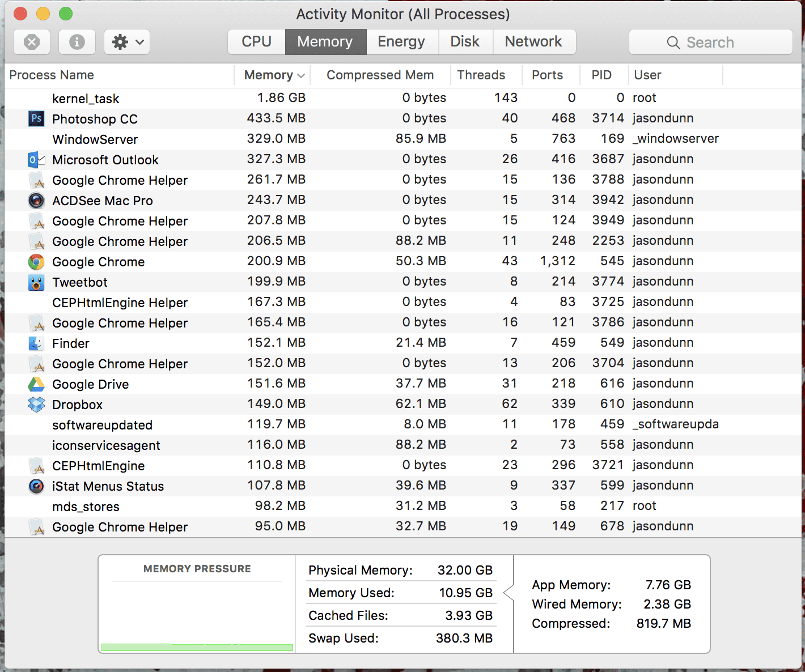Click the _windowserver user value
This screenshot has height=672, width=805.
[676, 139]
